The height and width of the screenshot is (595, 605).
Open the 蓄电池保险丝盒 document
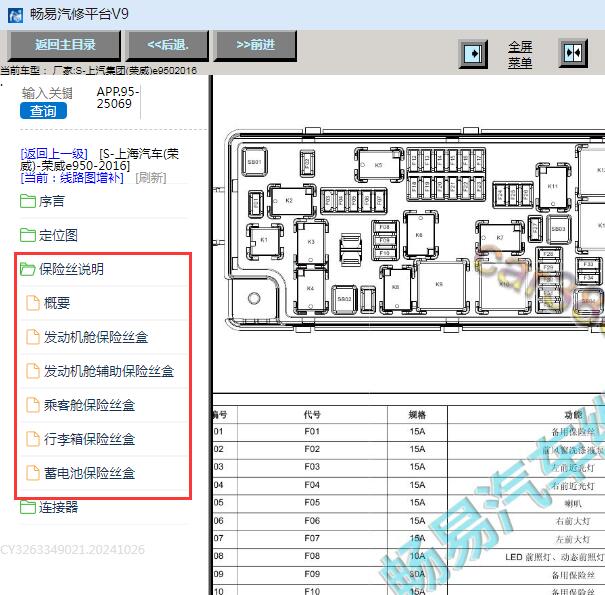[x=90, y=473]
